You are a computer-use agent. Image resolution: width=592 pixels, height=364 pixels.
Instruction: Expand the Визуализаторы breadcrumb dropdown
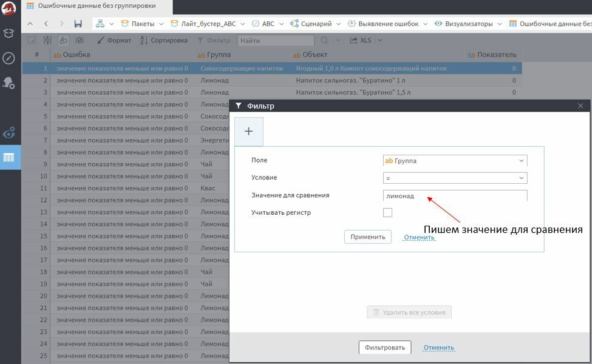(x=500, y=24)
